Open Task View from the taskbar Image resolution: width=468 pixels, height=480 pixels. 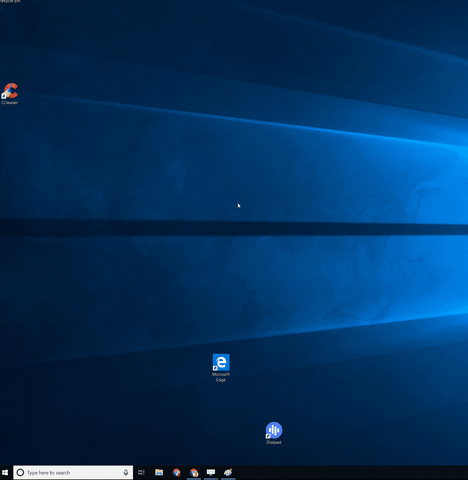(141, 472)
